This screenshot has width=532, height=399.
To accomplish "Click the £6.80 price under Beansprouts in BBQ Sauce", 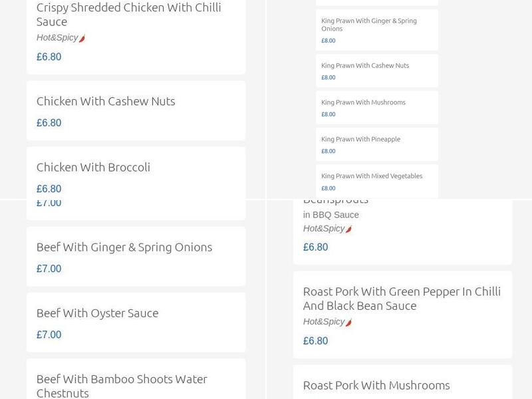I will pyautogui.click(x=315, y=247).
